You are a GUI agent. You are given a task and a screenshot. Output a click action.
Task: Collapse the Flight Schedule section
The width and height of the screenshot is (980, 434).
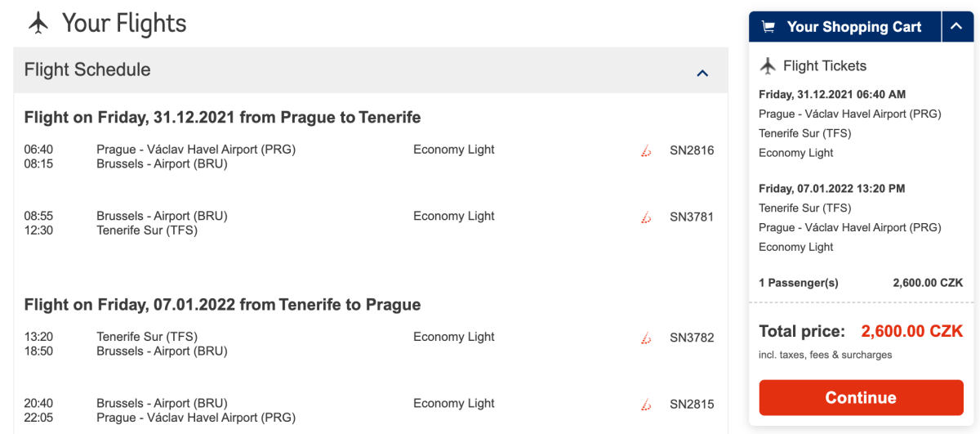(702, 73)
